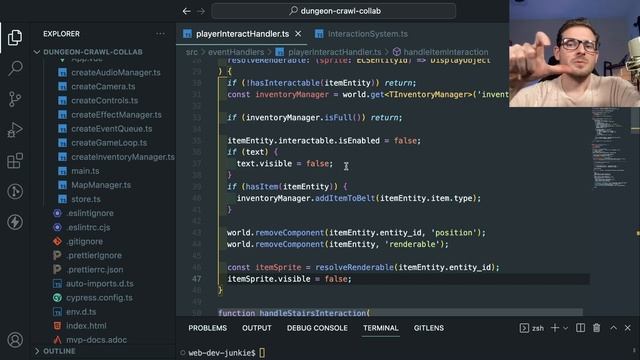Open createGameLoop.ts in the explorer
640x360 pixels.
point(109,143)
